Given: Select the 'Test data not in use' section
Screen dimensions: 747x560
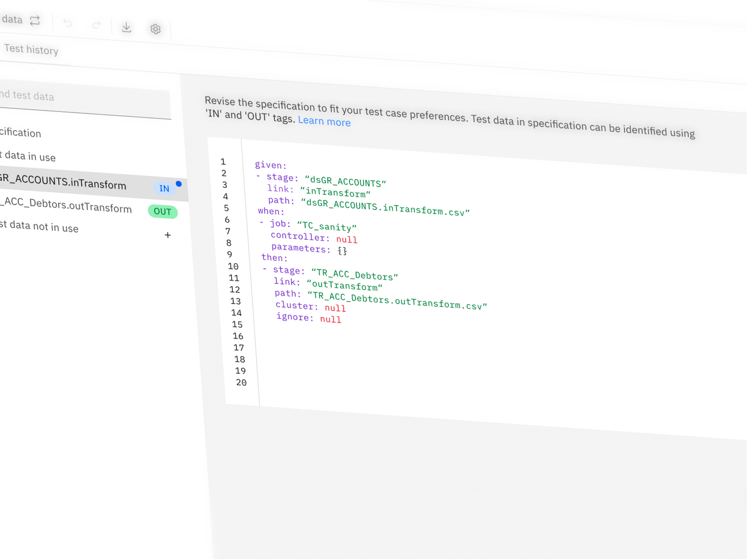Looking at the screenshot, I should 39,226.
